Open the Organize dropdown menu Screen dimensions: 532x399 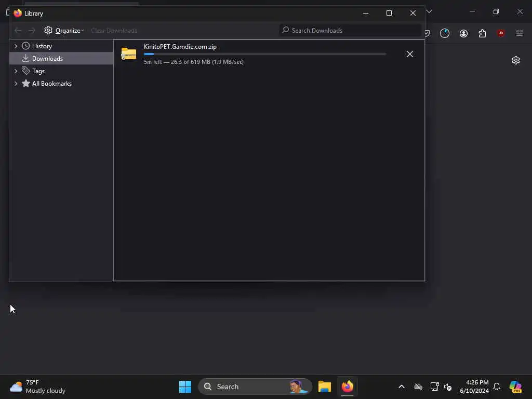coord(64,31)
